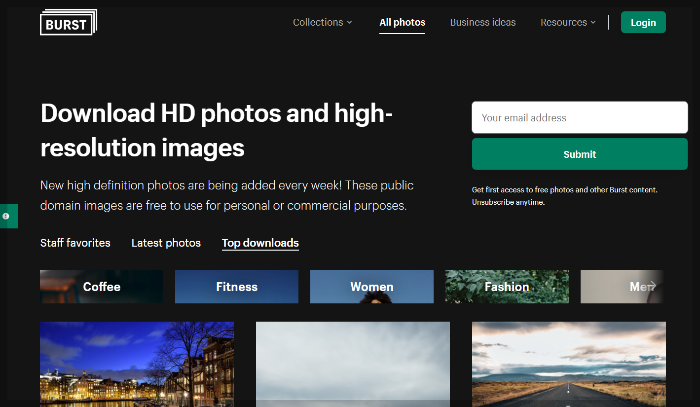Go to All photos nav item
The image size is (700, 407).
coord(402,23)
